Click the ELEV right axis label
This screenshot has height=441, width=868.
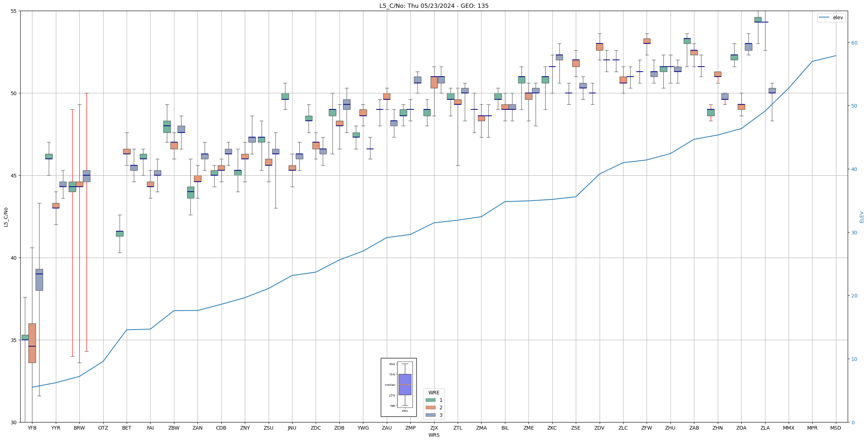862,217
